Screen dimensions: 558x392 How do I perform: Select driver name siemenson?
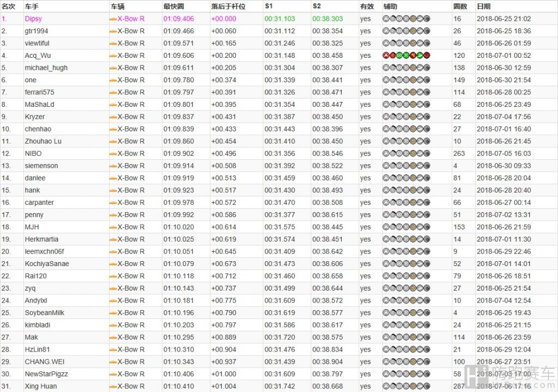[41, 166]
